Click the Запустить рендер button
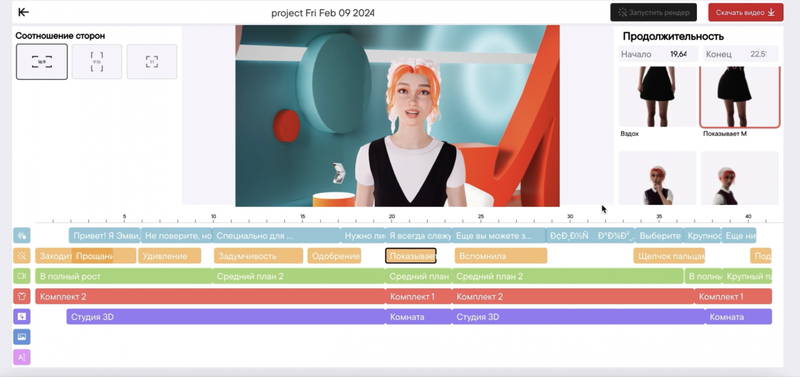This screenshot has height=377, width=800. click(654, 12)
